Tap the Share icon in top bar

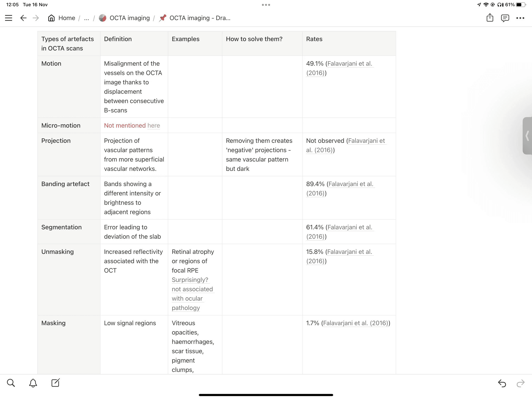tap(490, 18)
